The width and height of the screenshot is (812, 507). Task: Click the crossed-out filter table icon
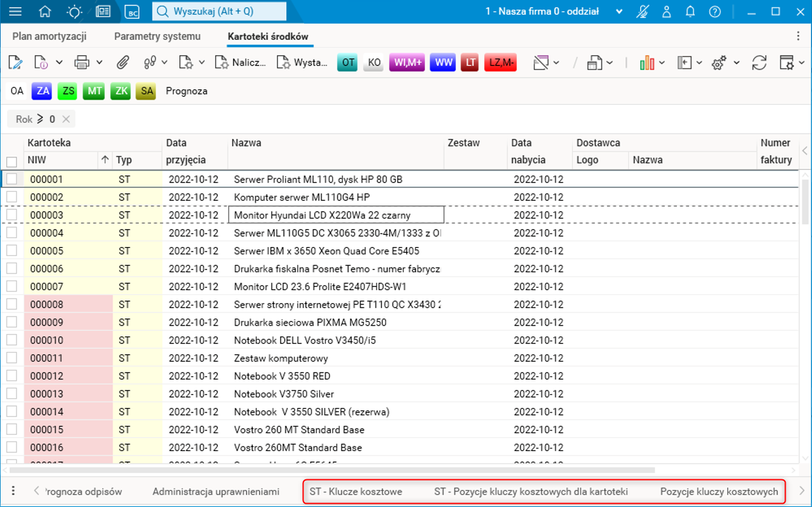(x=541, y=62)
